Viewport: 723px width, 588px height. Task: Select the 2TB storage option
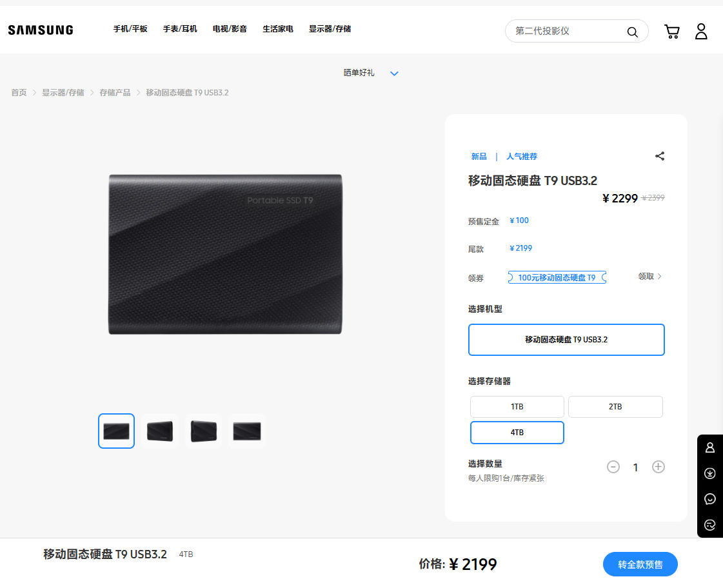pos(615,406)
